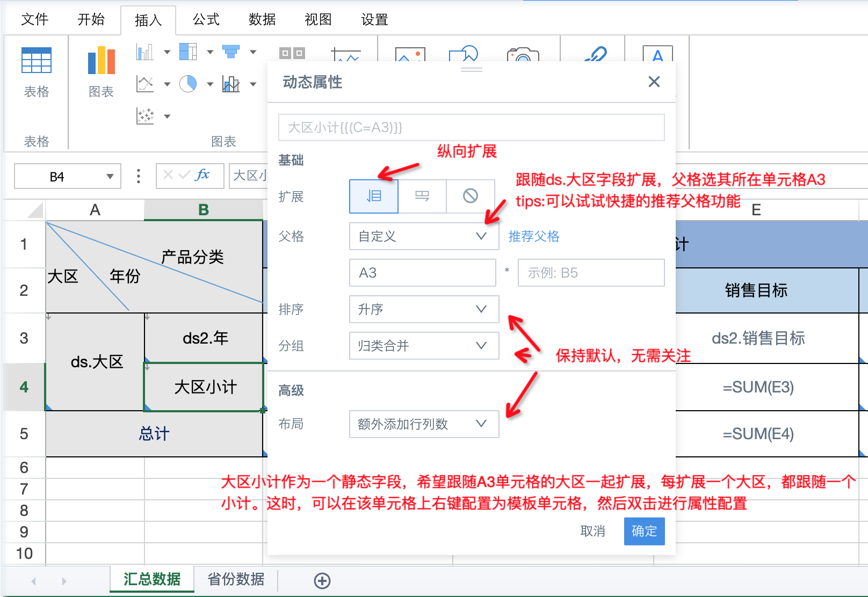Add a new sheet with plus icon
Screen dimensions: 868x597
(322, 580)
